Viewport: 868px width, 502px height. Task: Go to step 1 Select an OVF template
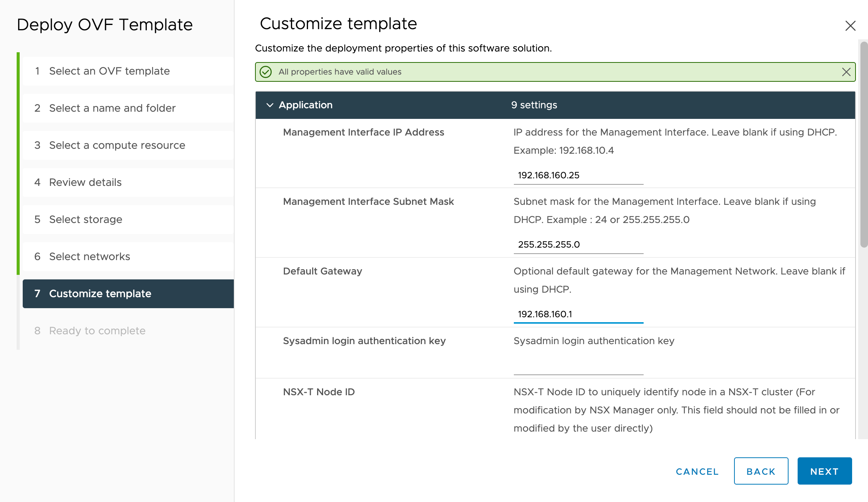(109, 71)
